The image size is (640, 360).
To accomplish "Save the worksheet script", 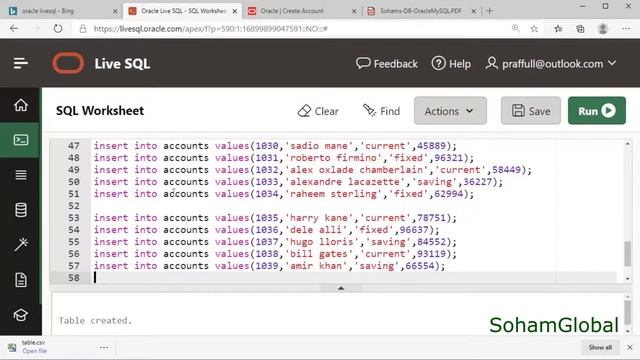I will 531,111.
